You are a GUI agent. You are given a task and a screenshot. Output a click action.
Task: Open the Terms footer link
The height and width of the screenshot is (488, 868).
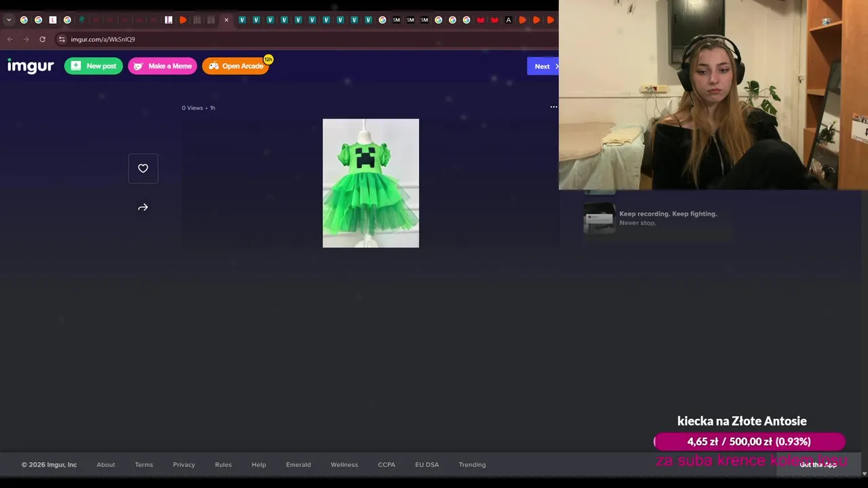click(x=144, y=465)
